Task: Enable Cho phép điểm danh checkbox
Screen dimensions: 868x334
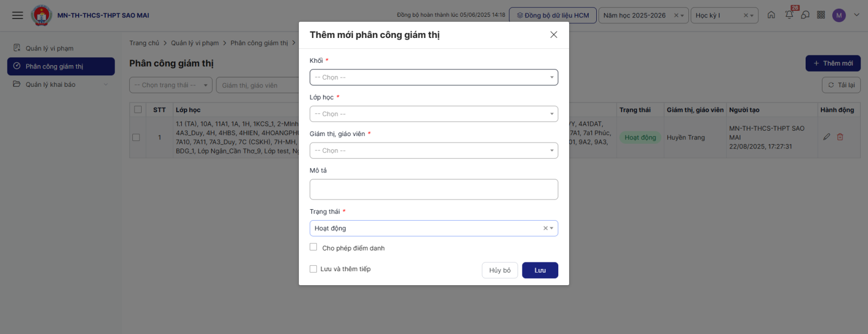Action: (314, 247)
